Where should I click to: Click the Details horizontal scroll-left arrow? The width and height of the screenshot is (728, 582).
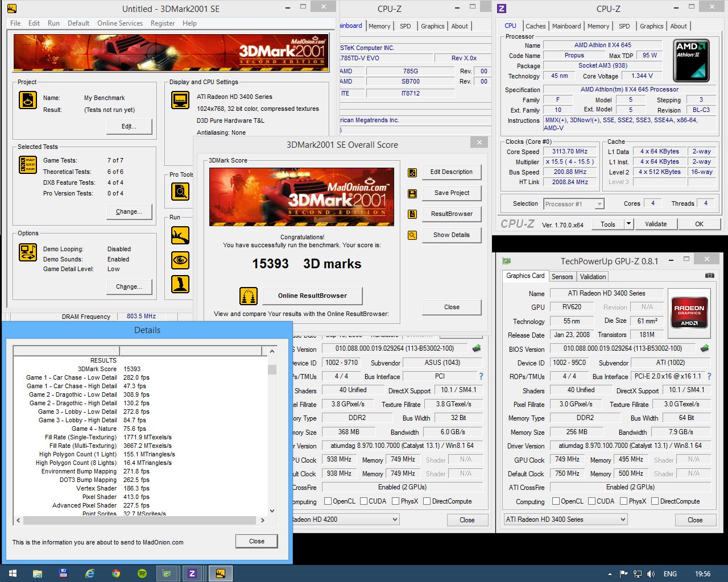[x=18, y=520]
